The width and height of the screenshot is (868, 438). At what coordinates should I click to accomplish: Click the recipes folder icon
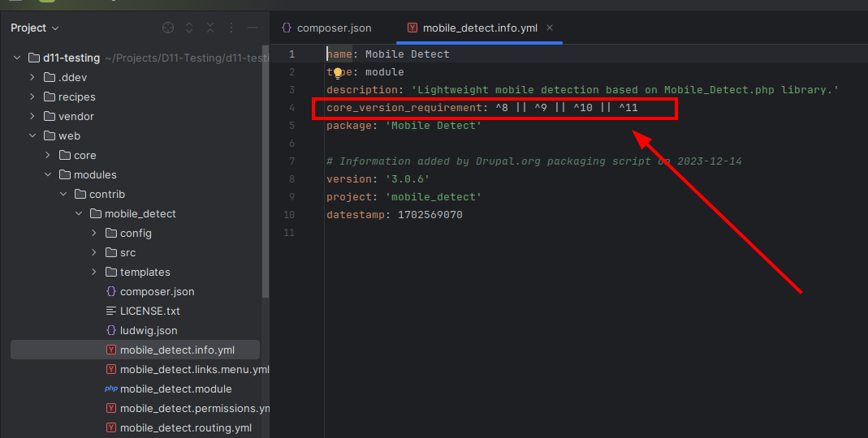pyautogui.click(x=50, y=97)
